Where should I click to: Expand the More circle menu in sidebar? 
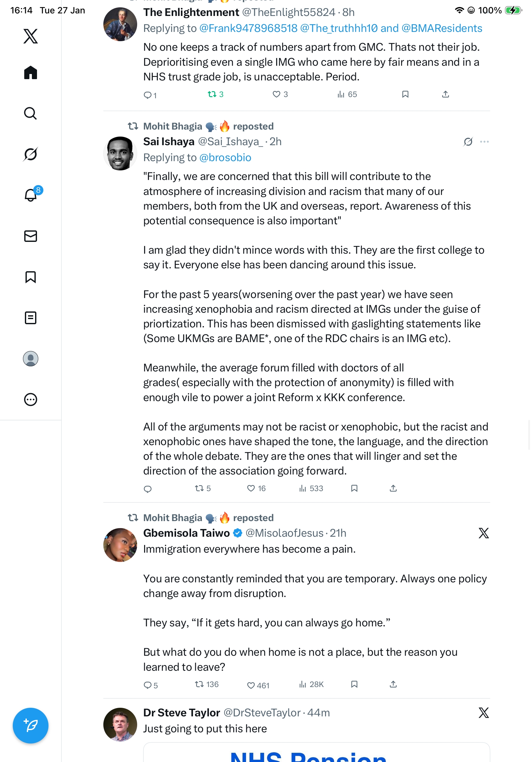pyautogui.click(x=31, y=399)
